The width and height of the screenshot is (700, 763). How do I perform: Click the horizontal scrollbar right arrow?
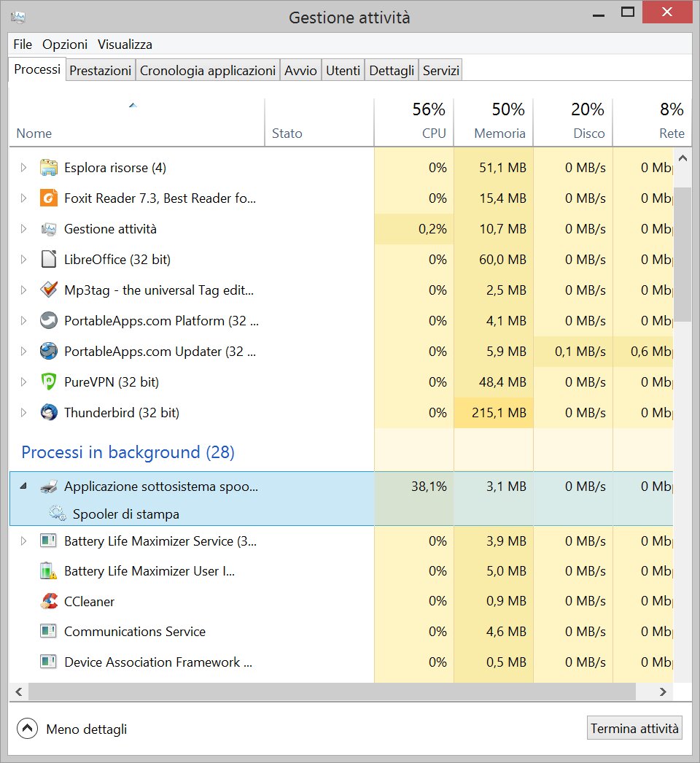[663, 692]
